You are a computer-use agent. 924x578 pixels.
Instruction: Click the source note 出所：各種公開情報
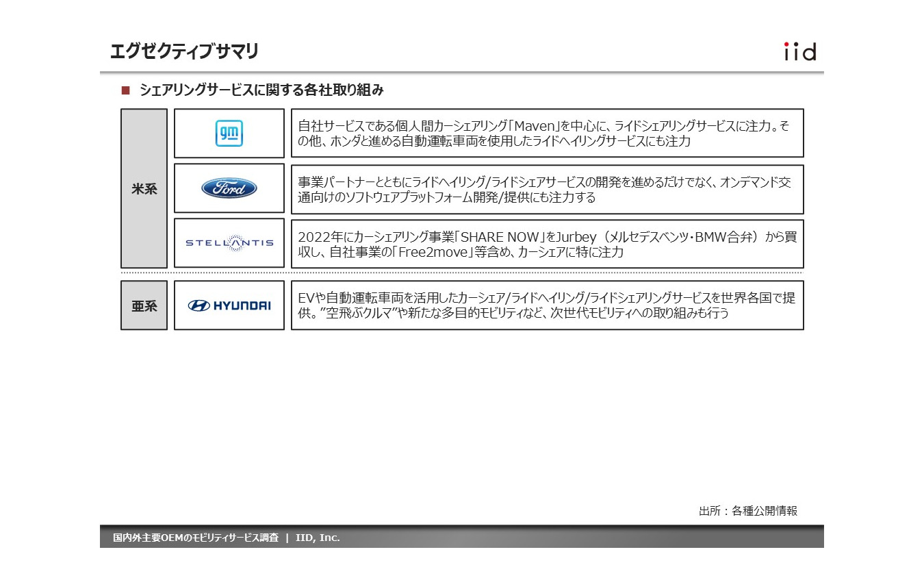coord(748,511)
